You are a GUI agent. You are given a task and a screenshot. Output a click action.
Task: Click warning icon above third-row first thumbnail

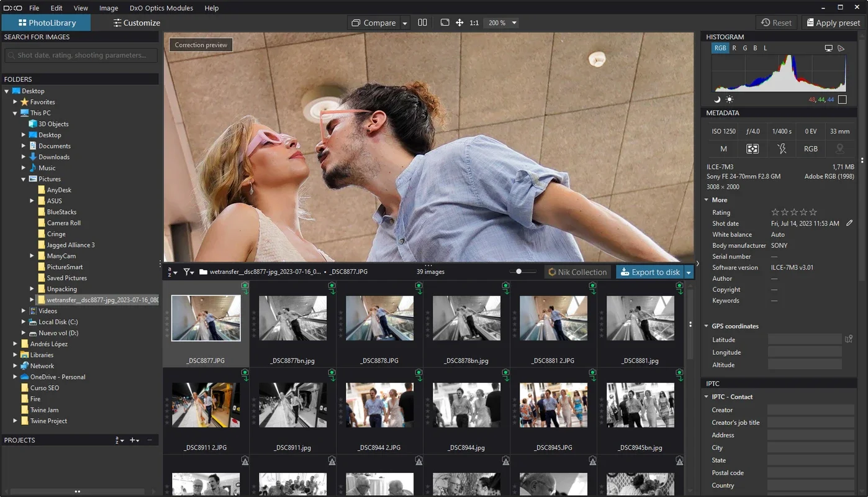click(x=245, y=461)
